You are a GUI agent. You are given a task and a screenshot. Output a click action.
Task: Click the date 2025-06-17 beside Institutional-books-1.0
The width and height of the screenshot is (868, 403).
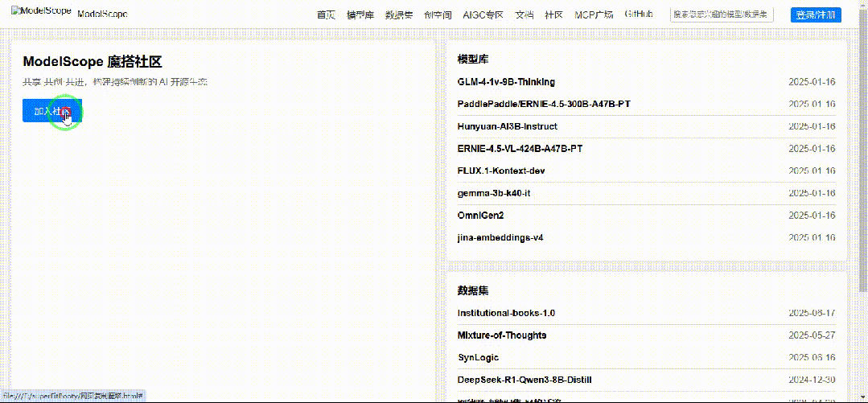click(x=812, y=313)
